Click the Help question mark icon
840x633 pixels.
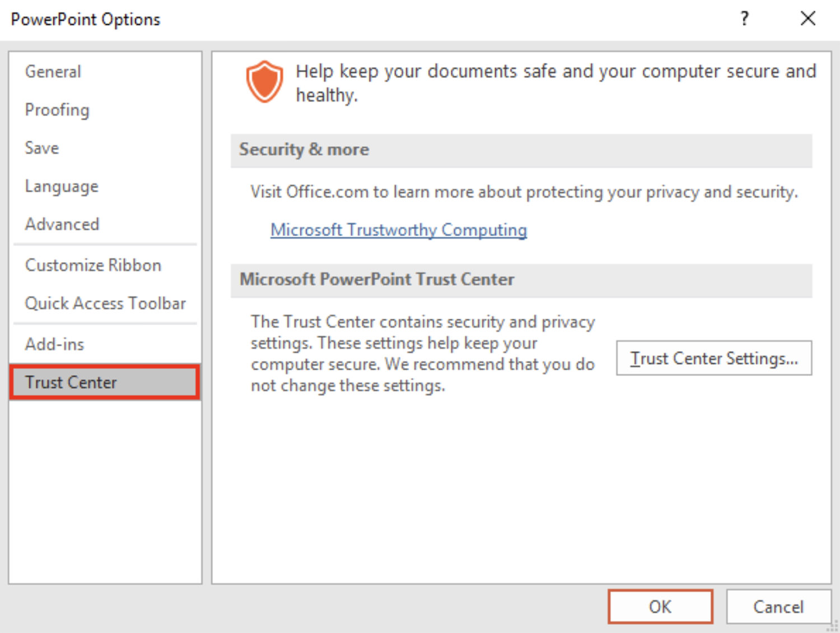tap(744, 19)
